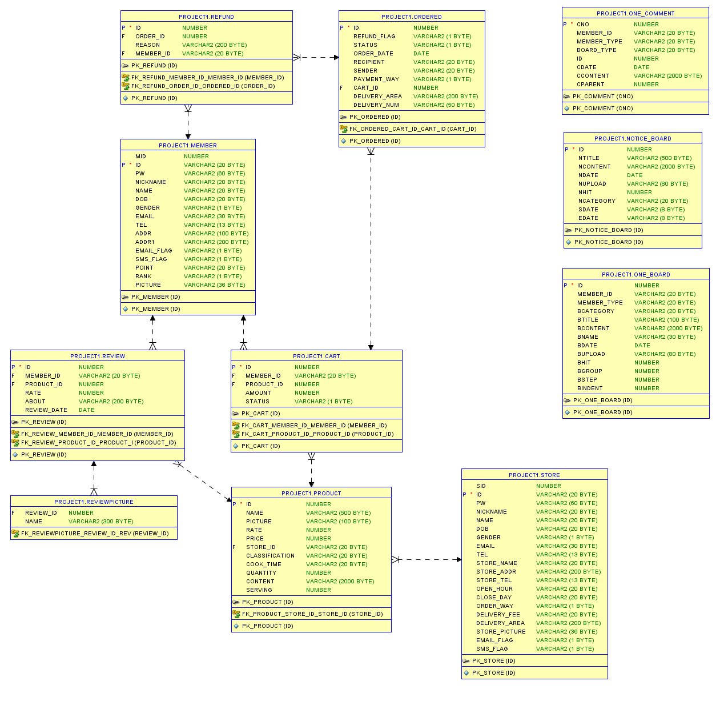
Task: Click foreign key icon on FK_ORDERED_CART_ID_CART_ID
Action: coord(345,129)
